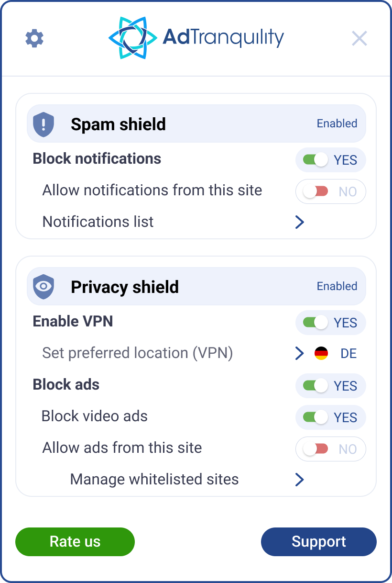Click the Support button
Image resolution: width=392 pixels, height=583 pixels.
319,542
